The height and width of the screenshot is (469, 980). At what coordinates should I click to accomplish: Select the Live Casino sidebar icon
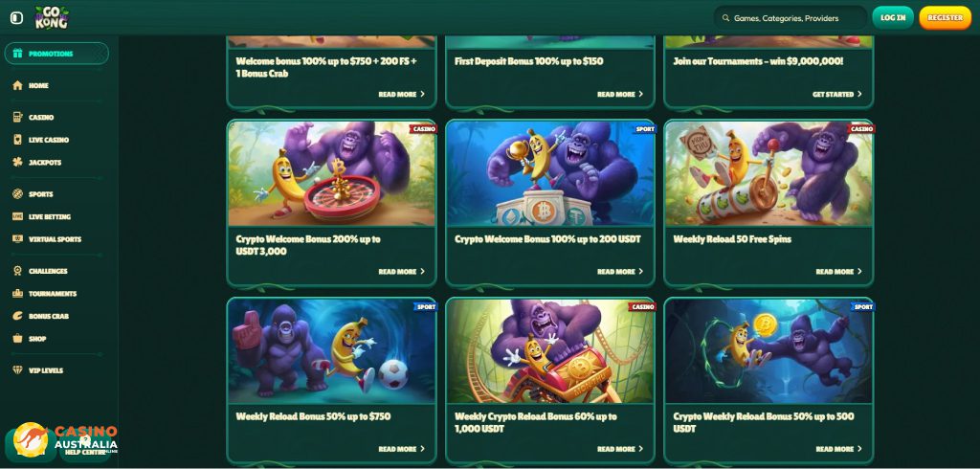17,140
